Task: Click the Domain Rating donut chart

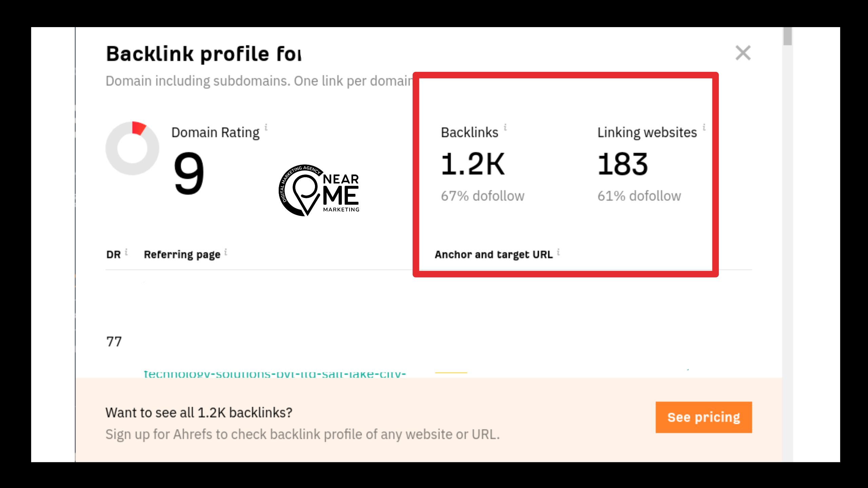Action: 132,148
